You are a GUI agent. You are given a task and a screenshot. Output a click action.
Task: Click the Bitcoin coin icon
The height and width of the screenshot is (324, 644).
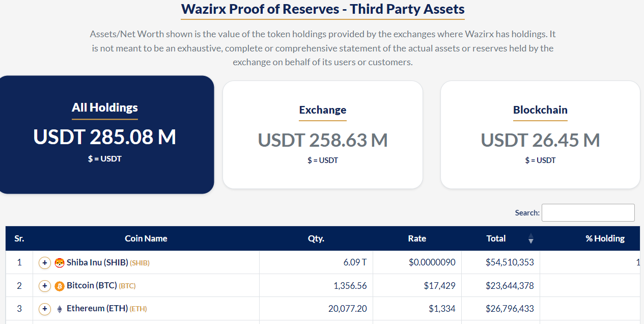60,286
